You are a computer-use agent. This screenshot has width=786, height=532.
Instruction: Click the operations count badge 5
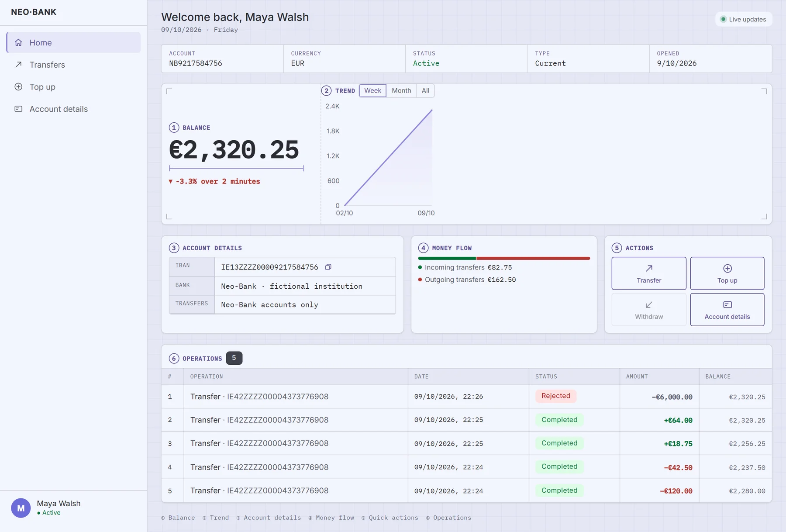coord(234,358)
